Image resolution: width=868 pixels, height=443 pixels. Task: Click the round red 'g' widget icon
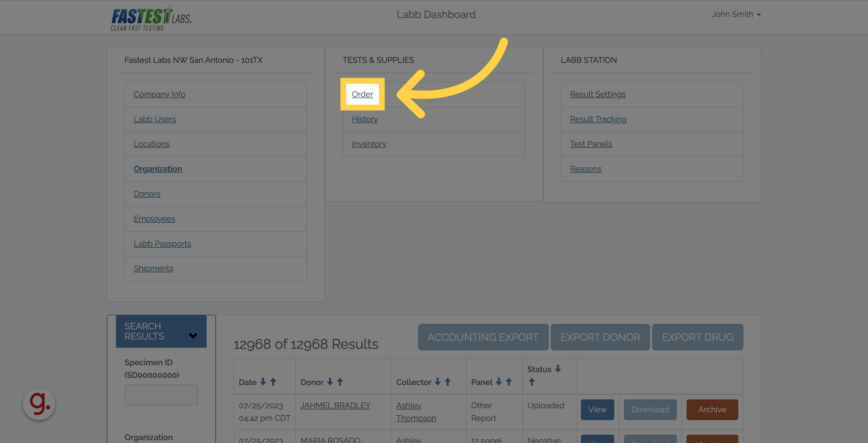39,404
